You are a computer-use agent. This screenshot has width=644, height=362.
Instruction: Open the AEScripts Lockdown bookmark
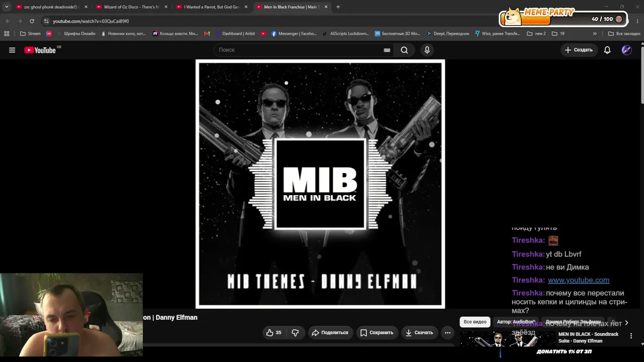[346, 34]
